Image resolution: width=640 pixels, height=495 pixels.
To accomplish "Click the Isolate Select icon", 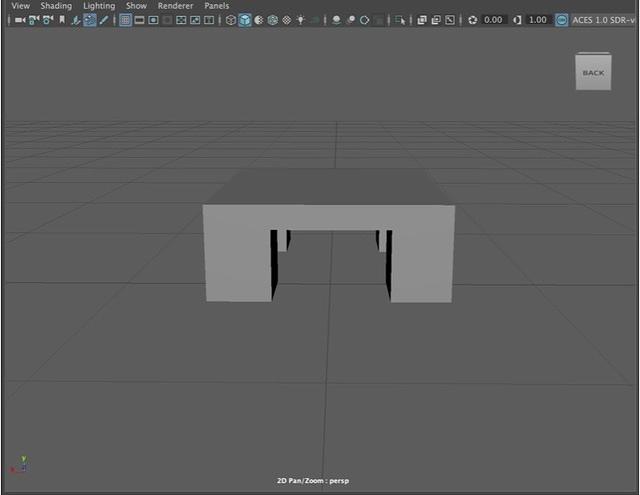I will click(400, 20).
